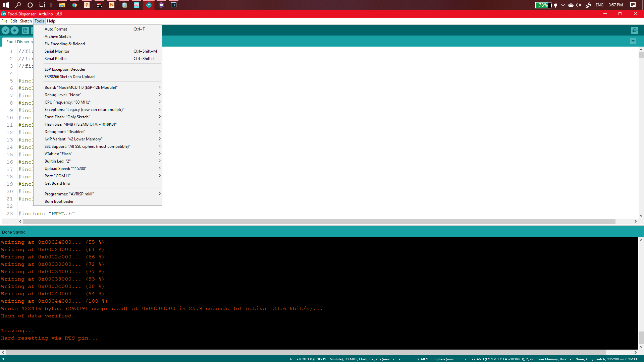Open the Serial Monitor icon at top right
This screenshot has width=644, height=362.
[x=635, y=30]
